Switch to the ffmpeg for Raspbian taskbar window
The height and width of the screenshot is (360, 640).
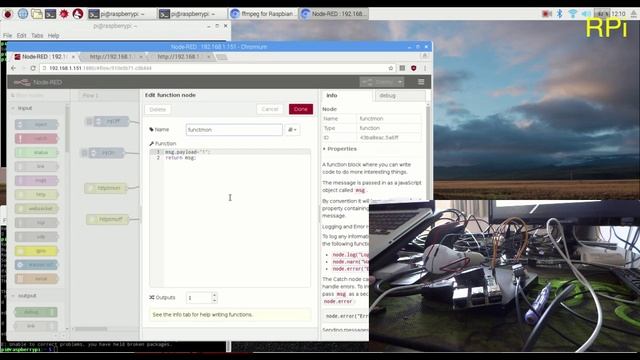(263, 14)
